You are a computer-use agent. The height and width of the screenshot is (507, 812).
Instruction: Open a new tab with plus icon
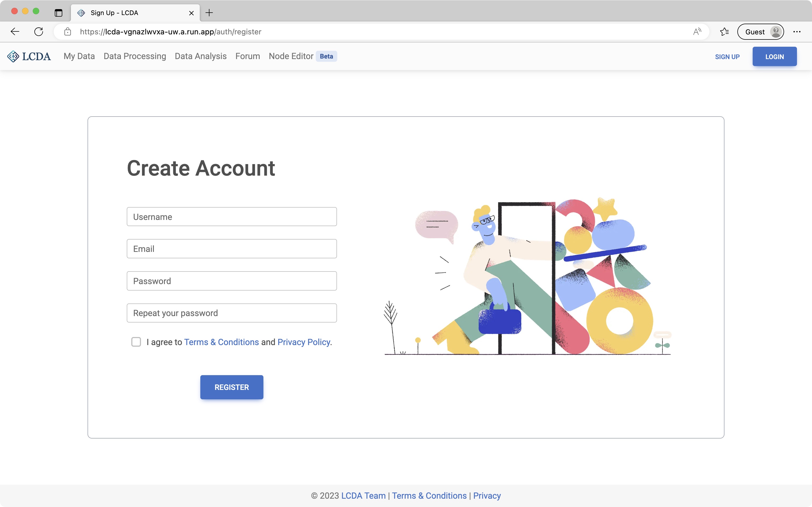coord(209,13)
